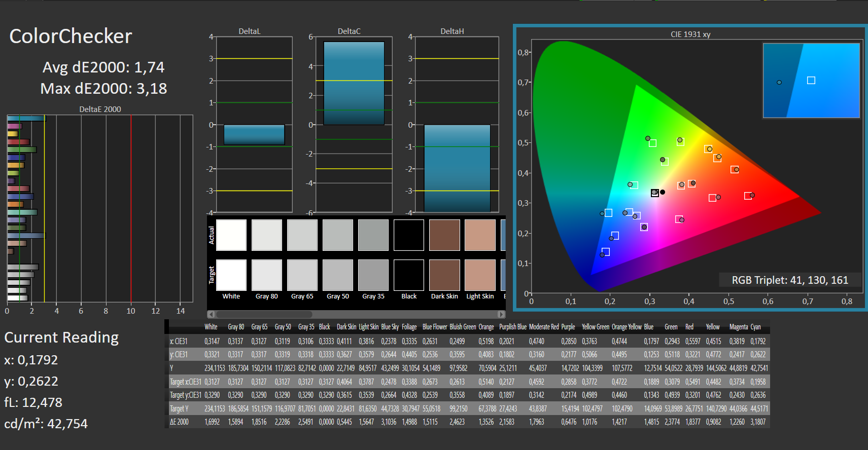Click the White x value 0,3147

pyautogui.click(x=212, y=341)
